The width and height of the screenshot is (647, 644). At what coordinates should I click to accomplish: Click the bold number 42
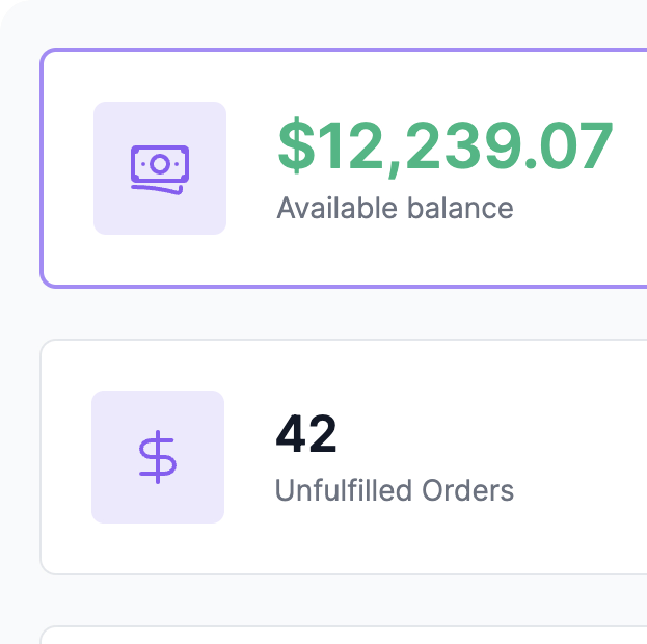[x=306, y=434]
